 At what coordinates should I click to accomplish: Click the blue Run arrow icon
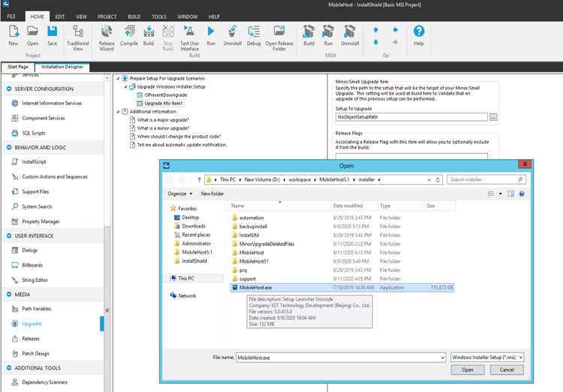211,32
